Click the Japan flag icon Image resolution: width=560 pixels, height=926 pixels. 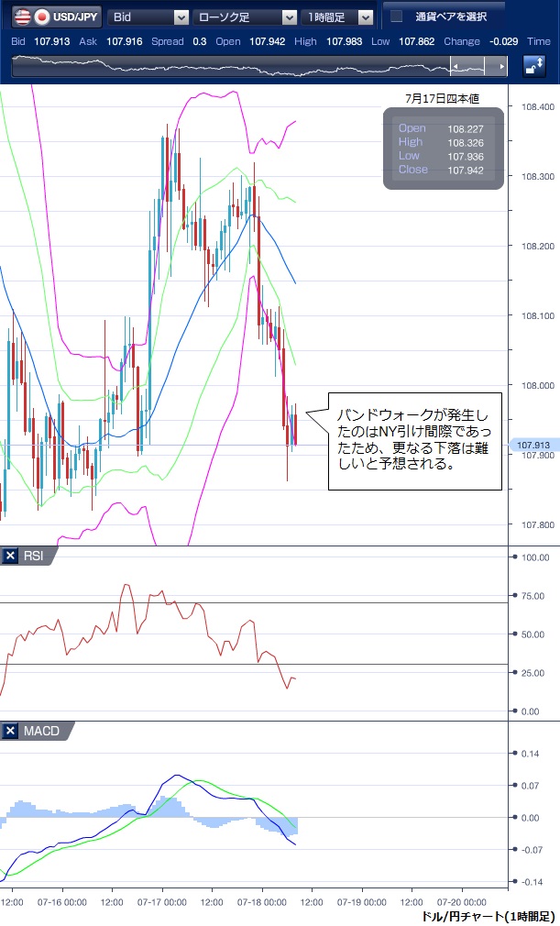(x=41, y=17)
